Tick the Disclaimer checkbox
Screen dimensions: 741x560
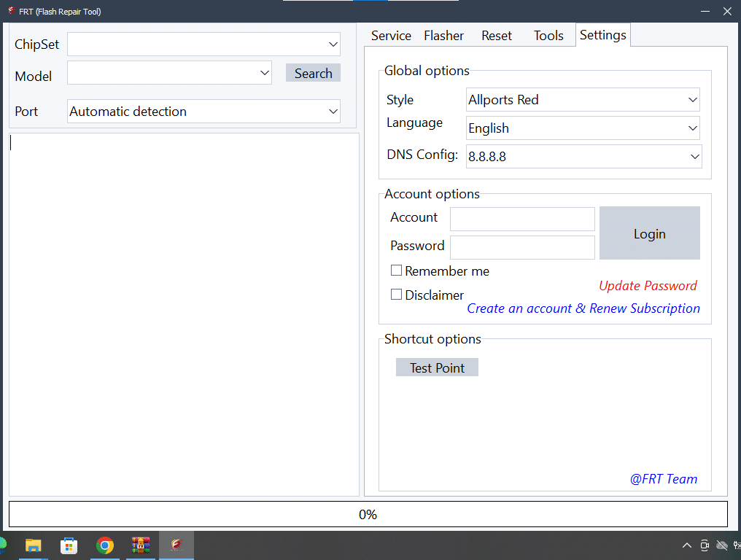coord(397,295)
